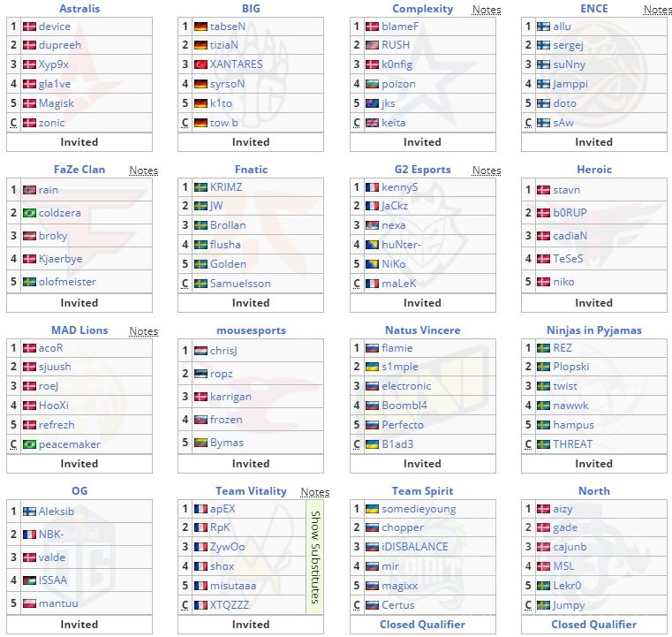Click the Danish flag beside device
The height and width of the screenshot is (637, 672).
point(29,27)
